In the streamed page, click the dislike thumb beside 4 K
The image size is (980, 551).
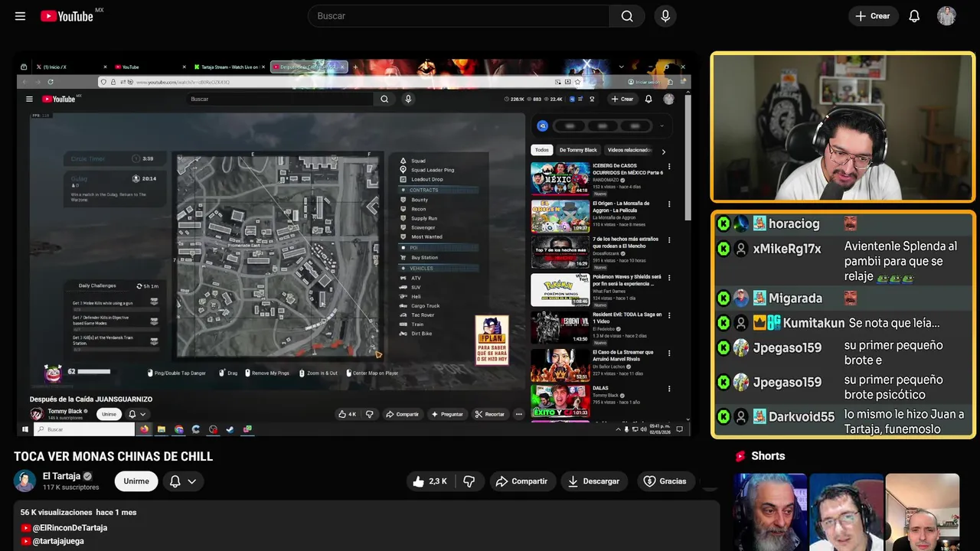pyautogui.click(x=370, y=414)
